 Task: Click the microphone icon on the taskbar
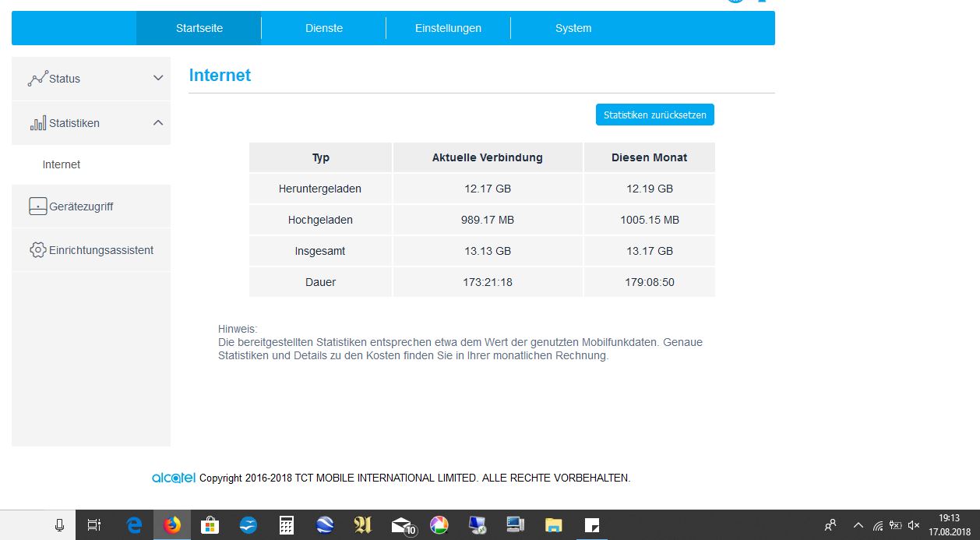pyautogui.click(x=59, y=525)
